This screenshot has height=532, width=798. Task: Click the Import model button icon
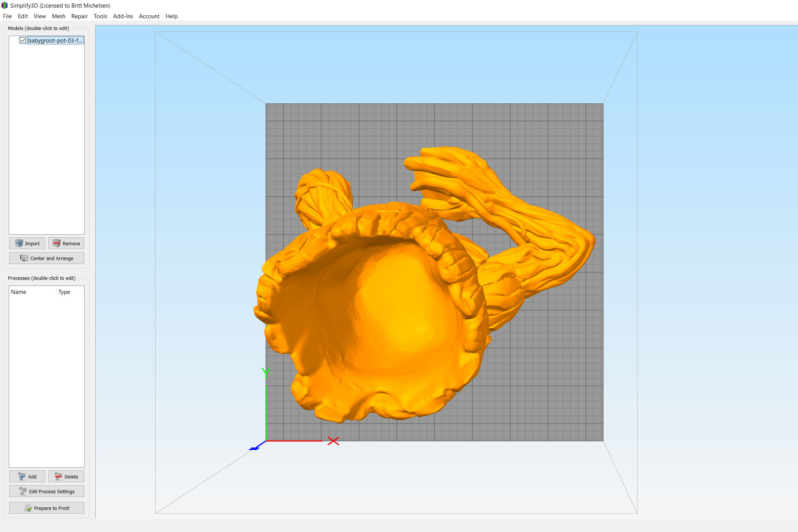point(19,243)
